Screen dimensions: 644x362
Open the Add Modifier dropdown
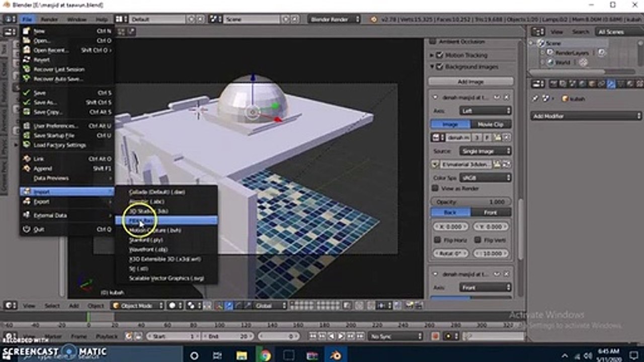586,116
